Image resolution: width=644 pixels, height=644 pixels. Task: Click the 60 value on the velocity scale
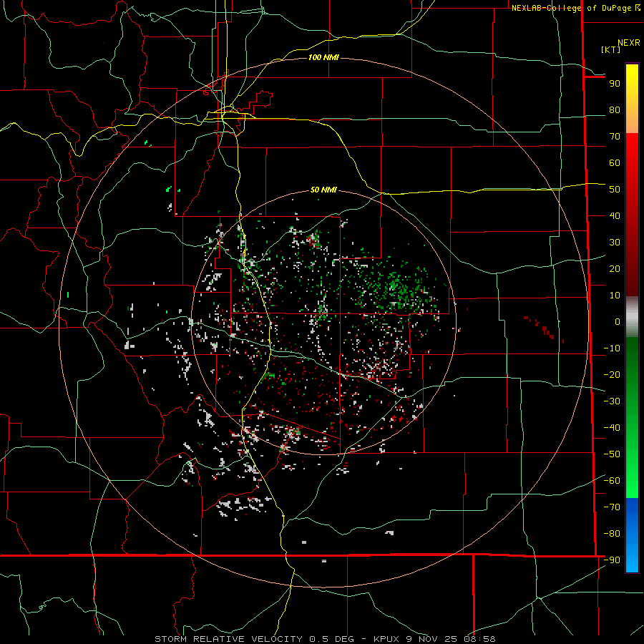[615, 163]
